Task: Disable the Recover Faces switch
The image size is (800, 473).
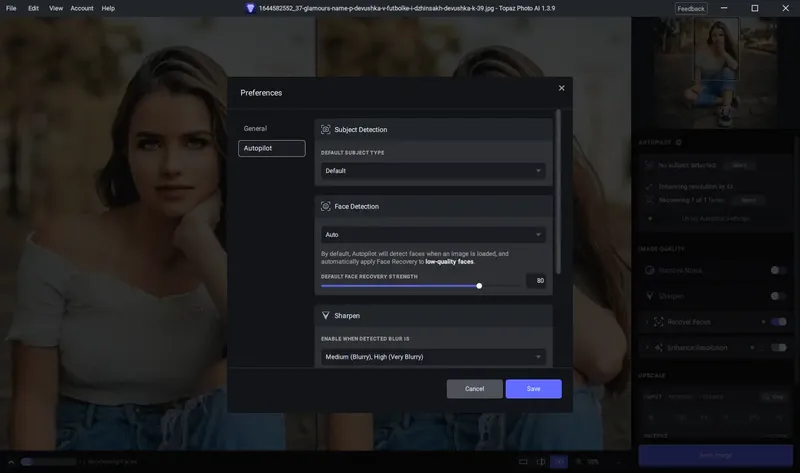Action: pyautogui.click(x=778, y=322)
